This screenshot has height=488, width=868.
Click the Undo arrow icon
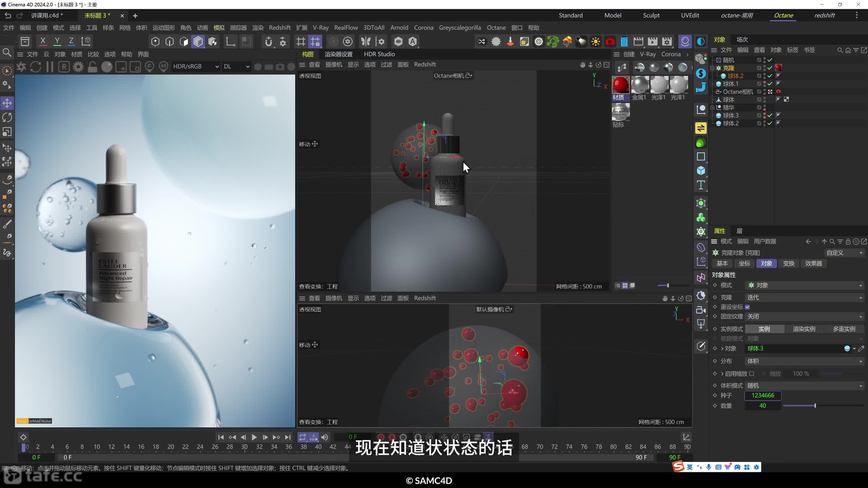point(8,15)
